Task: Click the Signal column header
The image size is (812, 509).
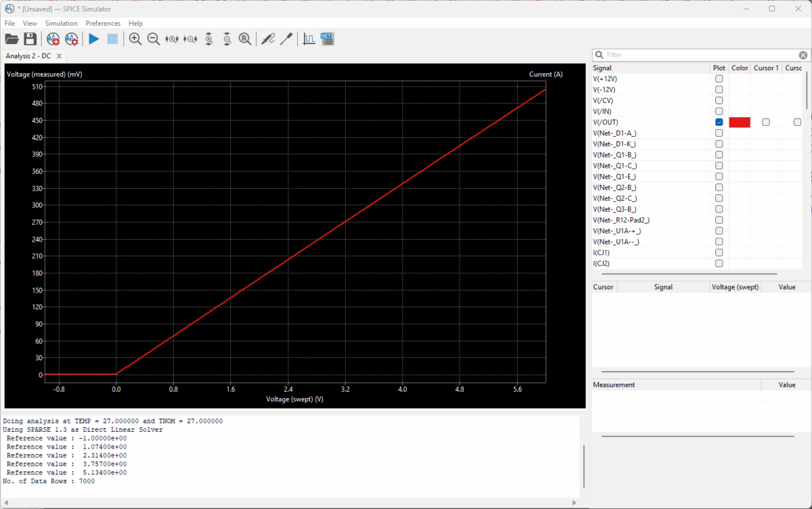Action: click(651, 68)
